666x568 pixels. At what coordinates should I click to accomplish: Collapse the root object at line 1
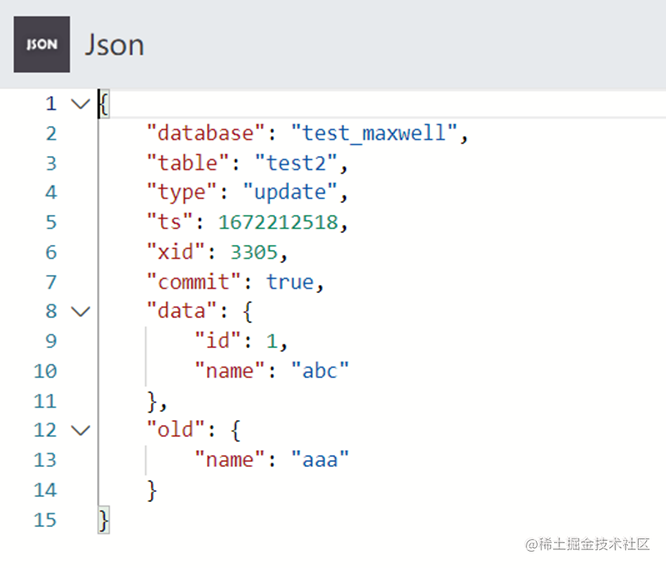point(81,103)
